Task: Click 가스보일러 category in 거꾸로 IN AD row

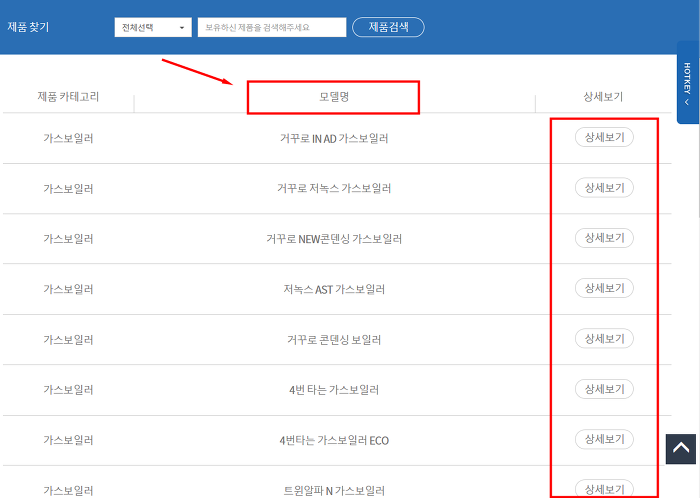Action: coord(68,138)
